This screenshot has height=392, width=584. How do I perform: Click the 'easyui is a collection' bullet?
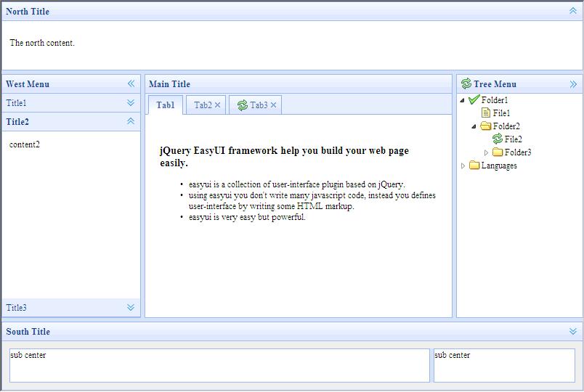click(297, 184)
